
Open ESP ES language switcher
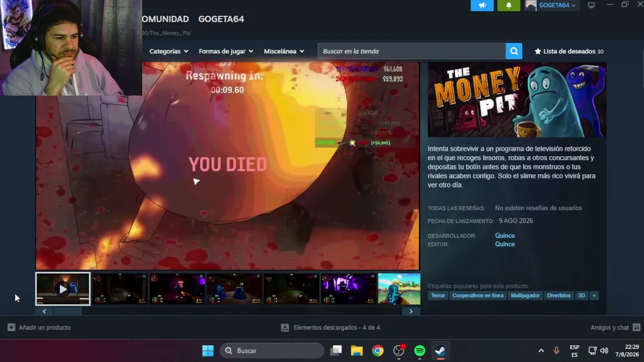(575, 351)
